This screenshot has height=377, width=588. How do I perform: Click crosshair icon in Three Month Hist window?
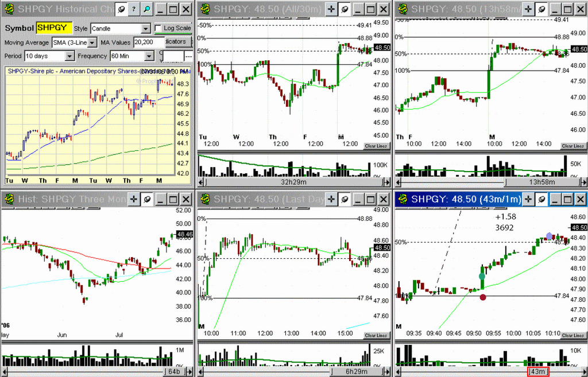134,199
